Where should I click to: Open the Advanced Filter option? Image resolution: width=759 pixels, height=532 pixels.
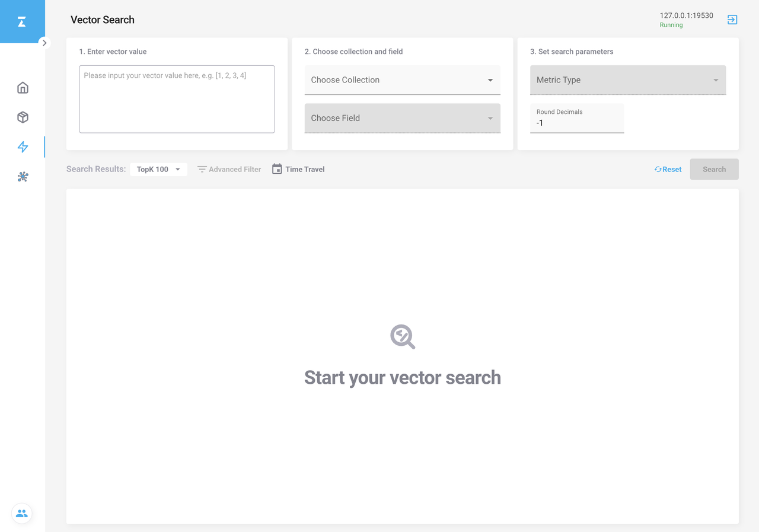click(x=229, y=169)
